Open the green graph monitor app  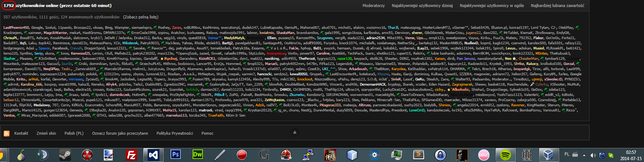coord(397,154)
